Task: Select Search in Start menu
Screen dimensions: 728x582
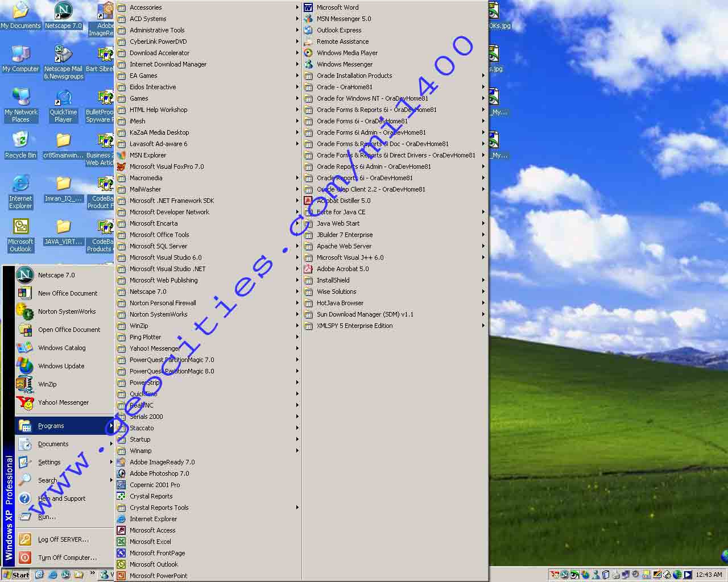Action: click(64, 480)
